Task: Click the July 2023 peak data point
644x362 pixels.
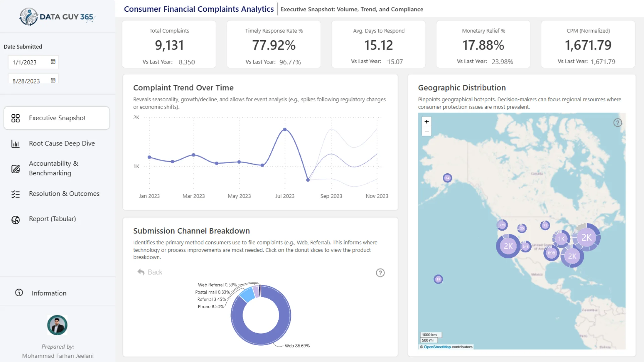Action: tap(285, 129)
